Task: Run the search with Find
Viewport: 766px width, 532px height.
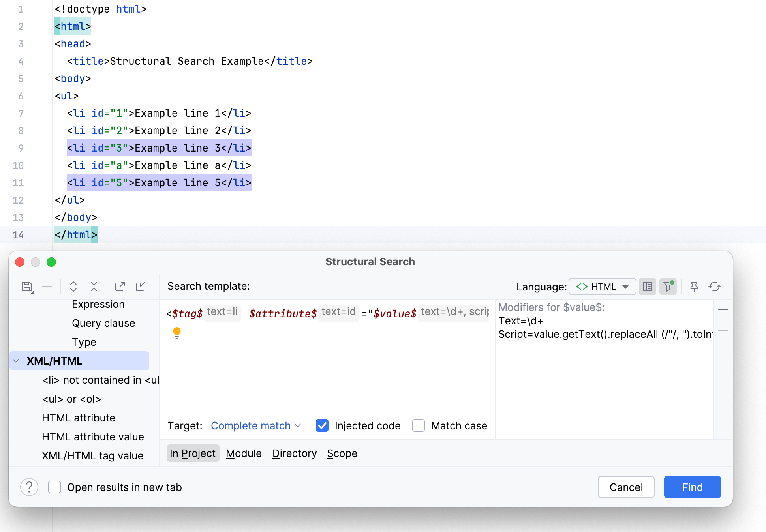Action: point(692,487)
